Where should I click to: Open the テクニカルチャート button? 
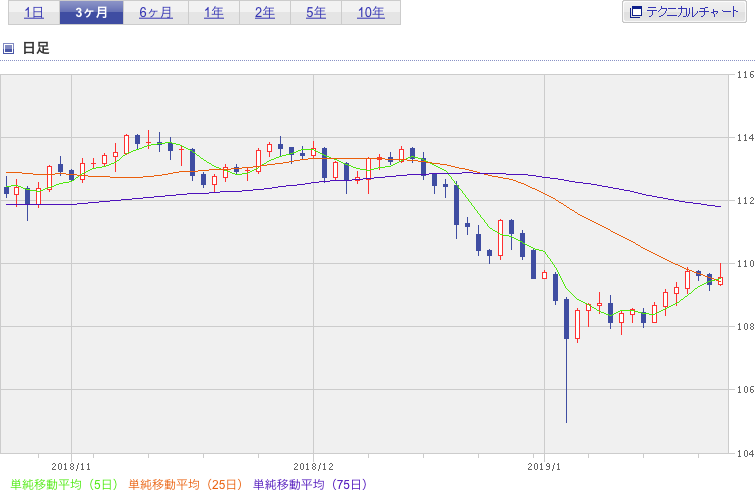coord(684,12)
